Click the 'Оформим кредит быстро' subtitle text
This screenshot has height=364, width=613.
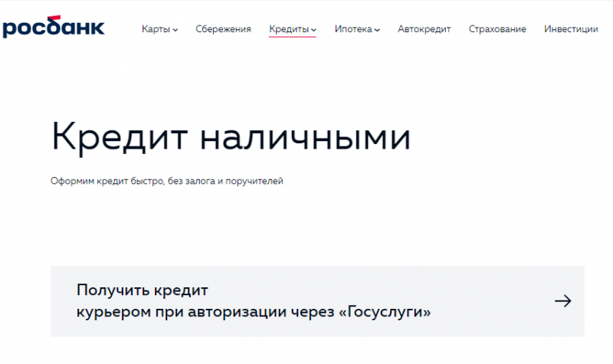[x=167, y=182]
